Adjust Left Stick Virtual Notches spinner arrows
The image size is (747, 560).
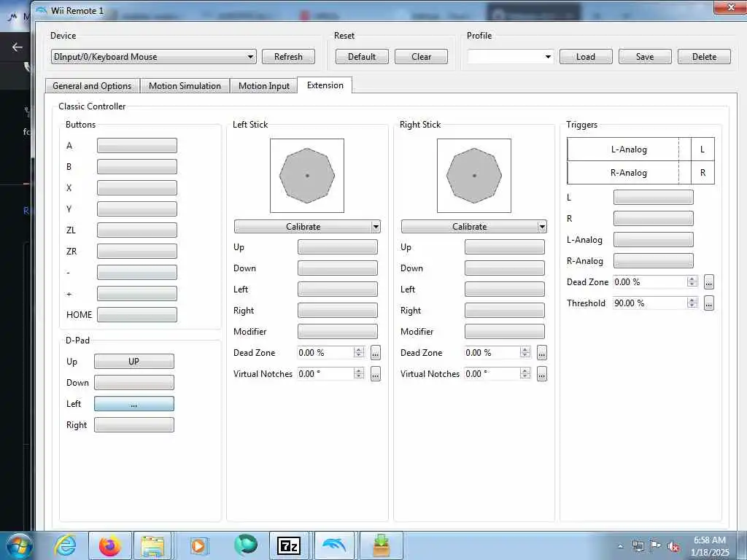pyautogui.click(x=359, y=373)
